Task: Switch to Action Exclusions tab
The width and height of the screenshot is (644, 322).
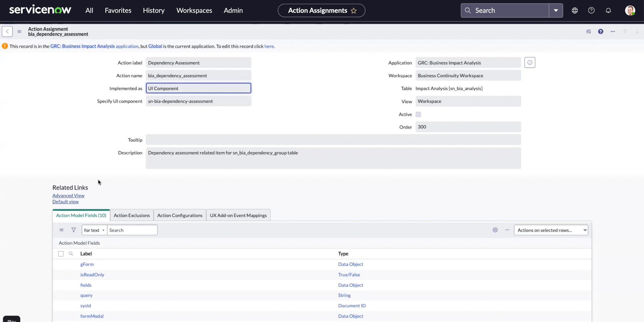Action: tap(132, 215)
